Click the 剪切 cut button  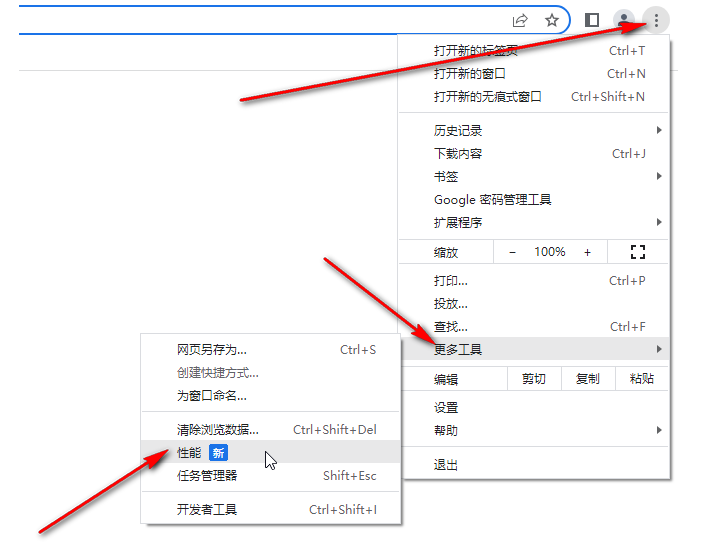(534, 379)
